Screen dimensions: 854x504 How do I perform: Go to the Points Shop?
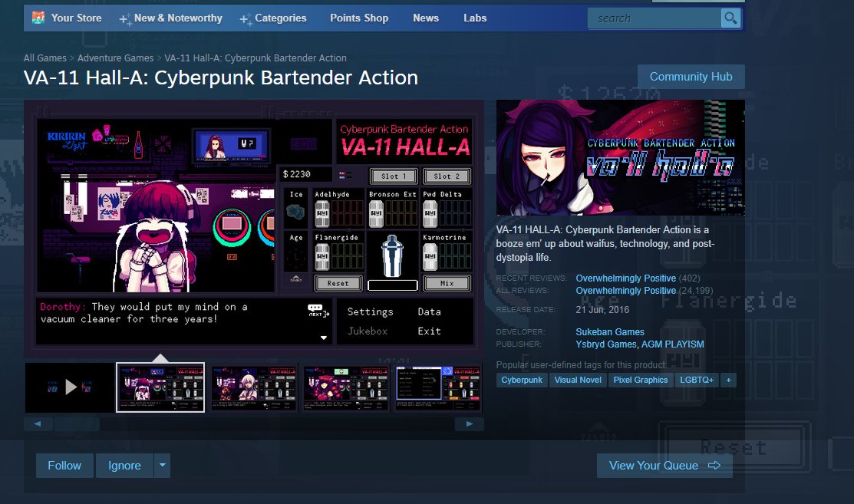[359, 18]
